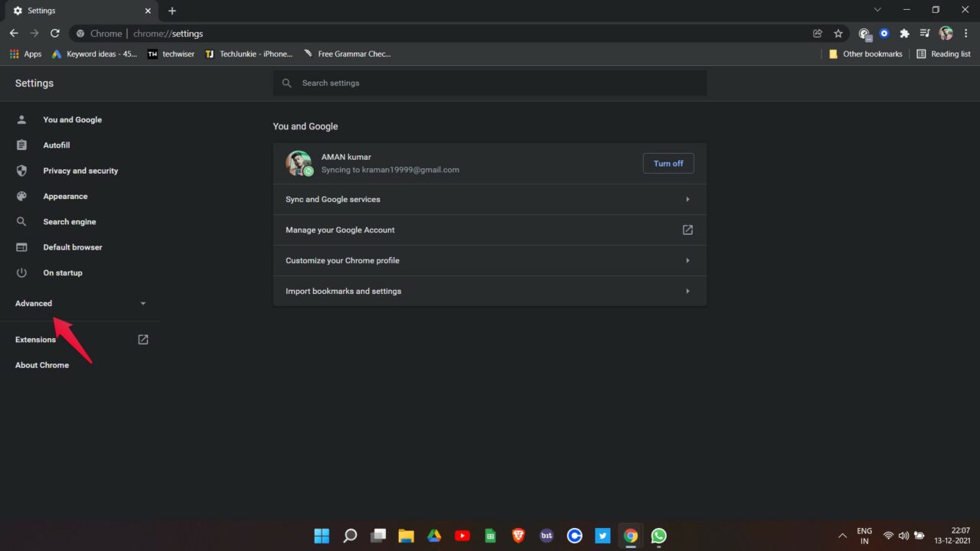Open File Explorer from the taskbar
This screenshot has height=551, width=980.
[x=406, y=536]
